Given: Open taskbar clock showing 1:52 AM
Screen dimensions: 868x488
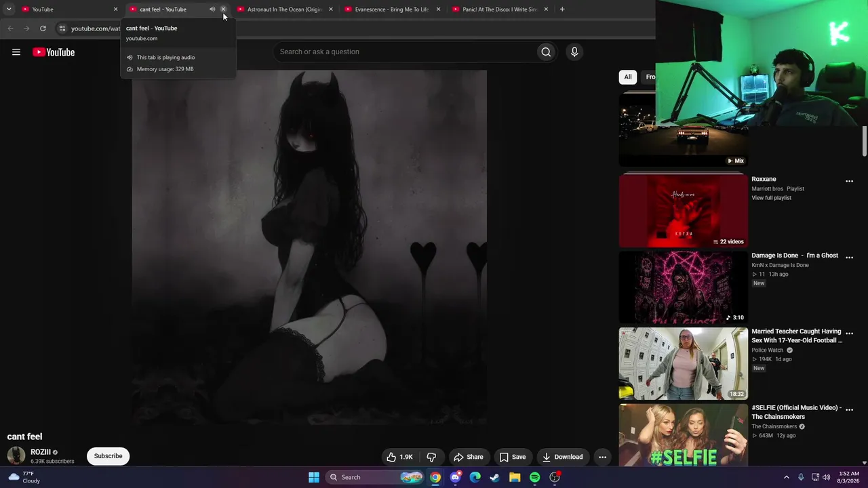Looking at the screenshot, I should [849, 477].
